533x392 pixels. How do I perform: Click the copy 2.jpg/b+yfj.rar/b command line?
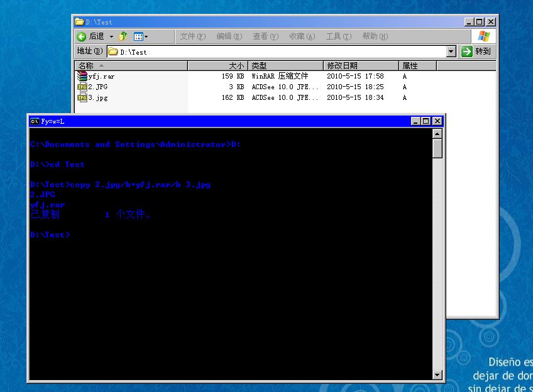point(120,185)
